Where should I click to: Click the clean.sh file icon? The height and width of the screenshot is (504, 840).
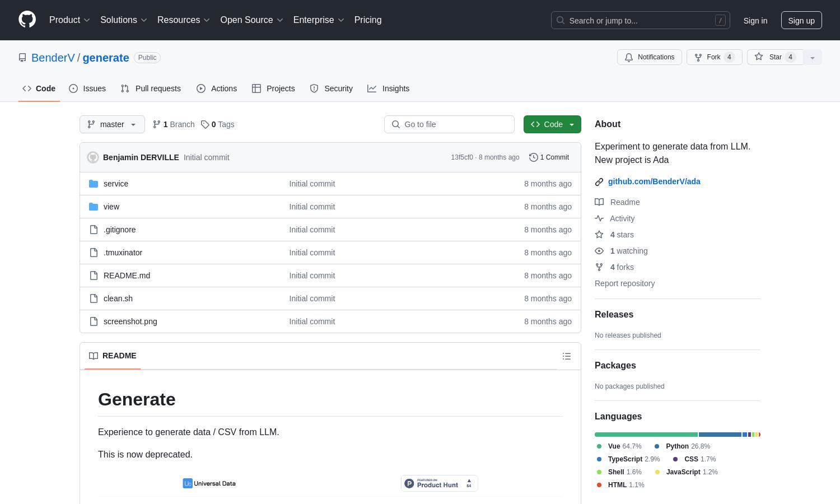pyautogui.click(x=94, y=298)
